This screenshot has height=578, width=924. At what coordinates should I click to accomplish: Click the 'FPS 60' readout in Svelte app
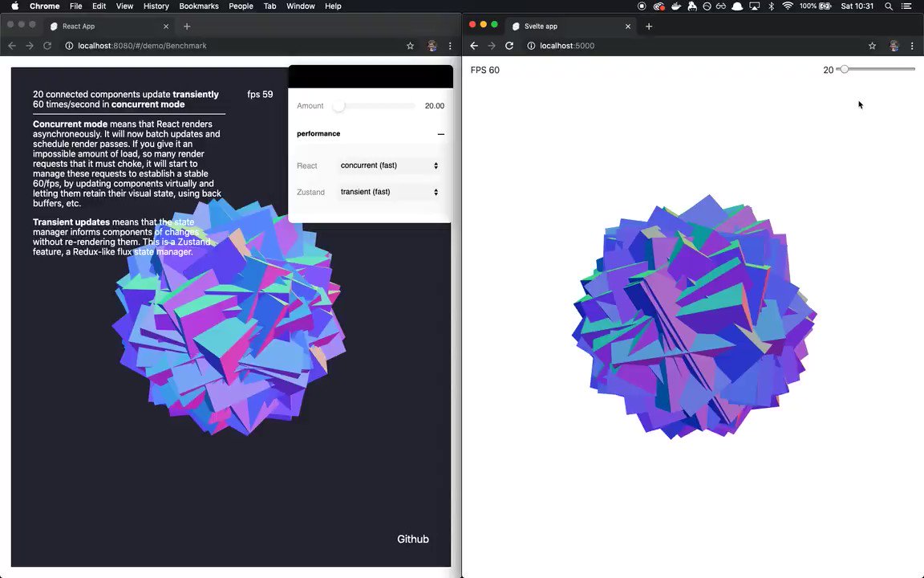[485, 70]
